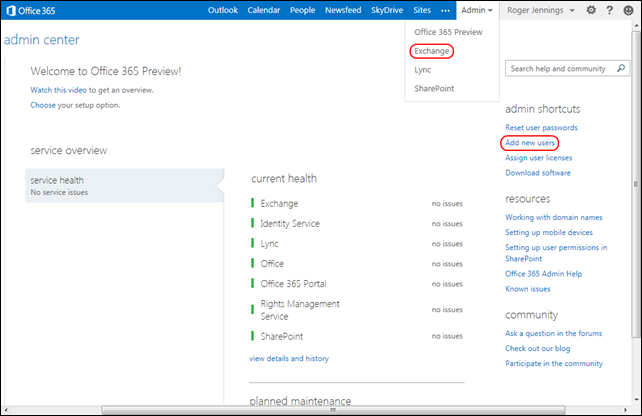Click the Watch this video link
This screenshot has height=416, width=642.
coord(59,90)
